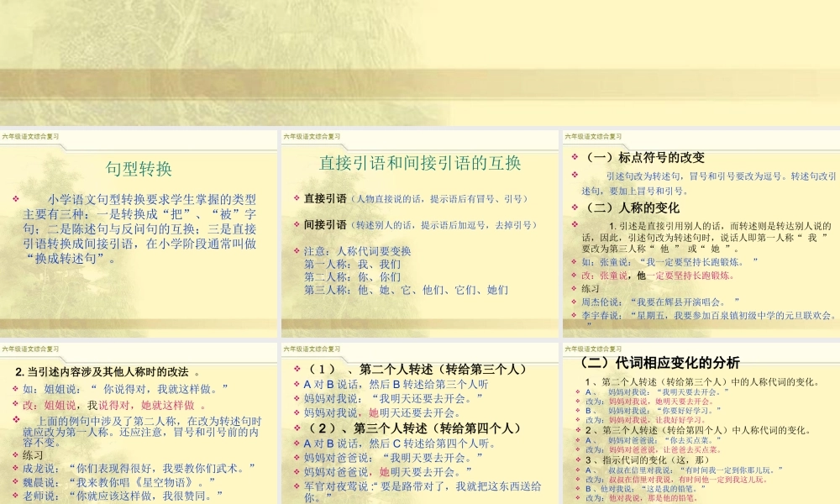The image size is (840, 504).
Task: Click the line 改为：妈妈对我说，让我好好学习。
Action: (646, 420)
